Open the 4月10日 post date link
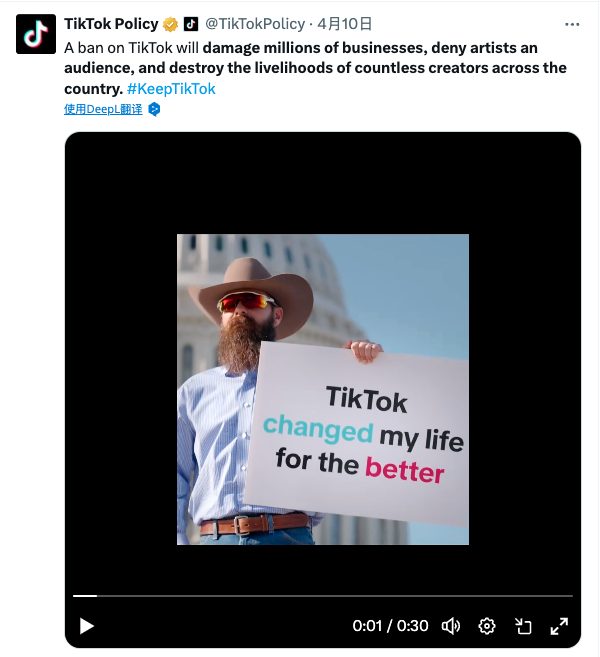The image size is (600, 657). click(x=344, y=24)
